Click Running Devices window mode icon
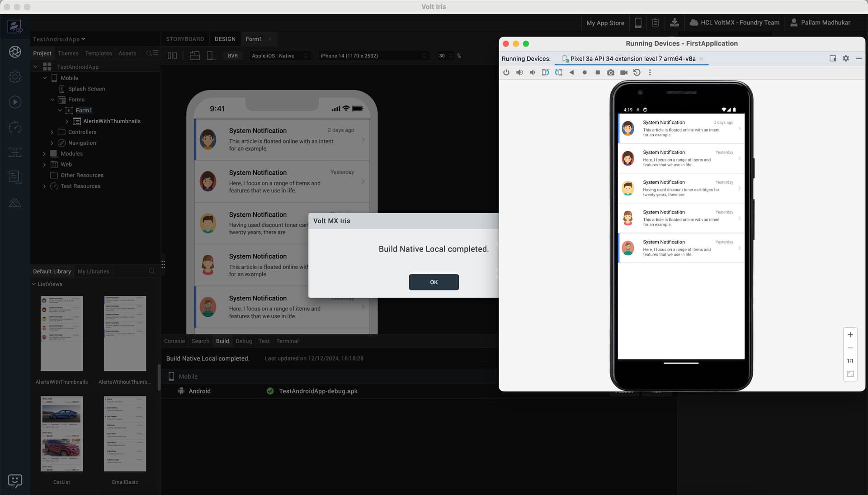The width and height of the screenshot is (868, 495). pyautogui.click(x=833, y=58)
